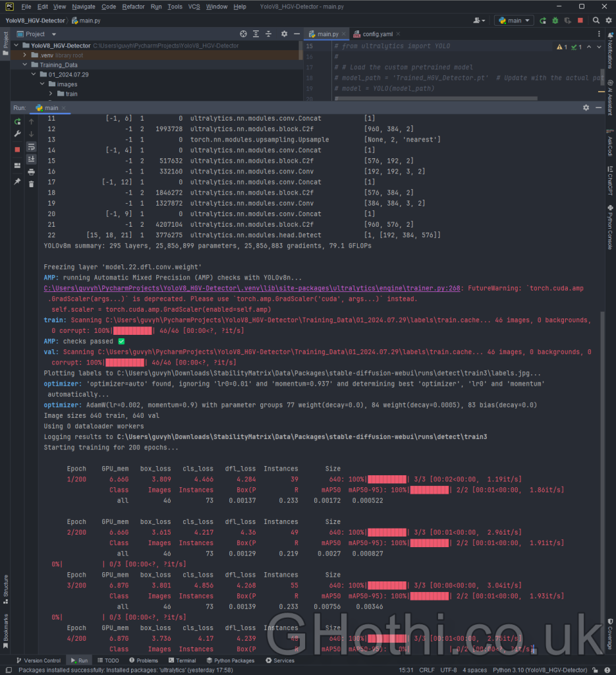Toggle Soft-Wrap in console output
Viewport: 616px width, 675px height.
(x=31, y=146)
